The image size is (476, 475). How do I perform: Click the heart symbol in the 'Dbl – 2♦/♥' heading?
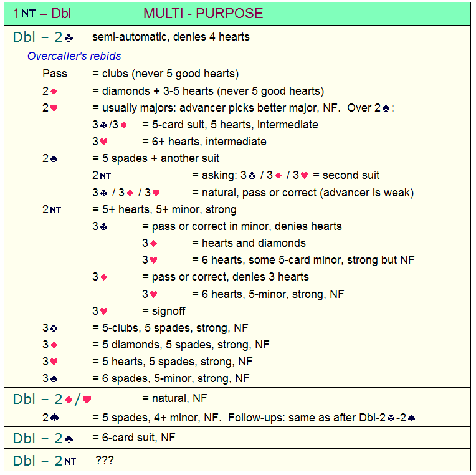coord(87,400)
